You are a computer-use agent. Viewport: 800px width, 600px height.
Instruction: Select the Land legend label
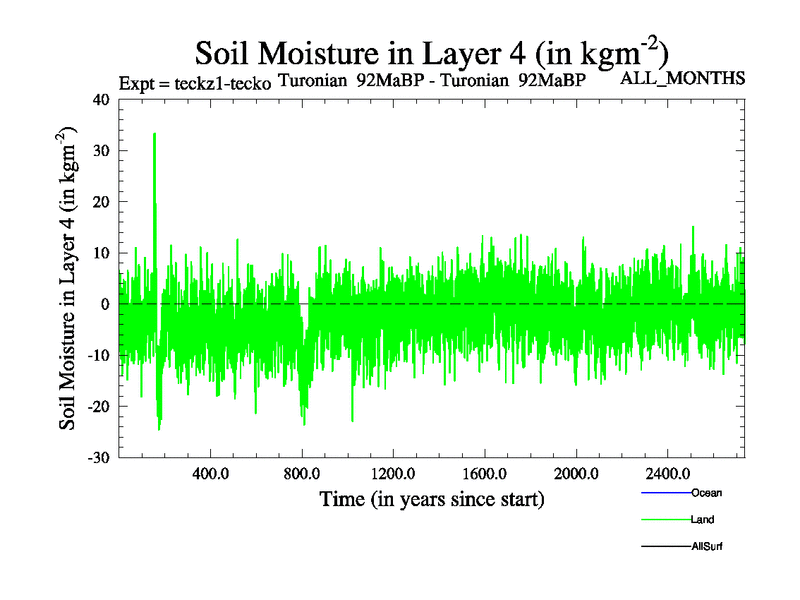pos(702,520)
